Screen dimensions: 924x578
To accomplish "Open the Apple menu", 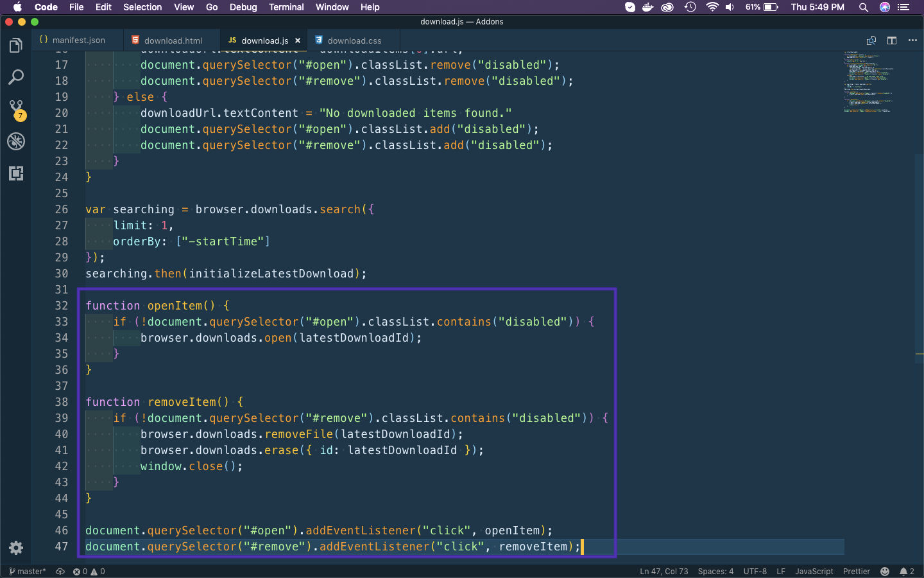I will (x=17, y=7).
